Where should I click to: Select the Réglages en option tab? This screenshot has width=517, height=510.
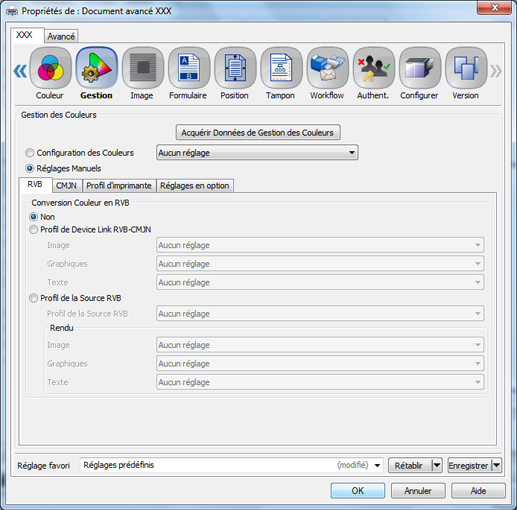tap(195, 186)
